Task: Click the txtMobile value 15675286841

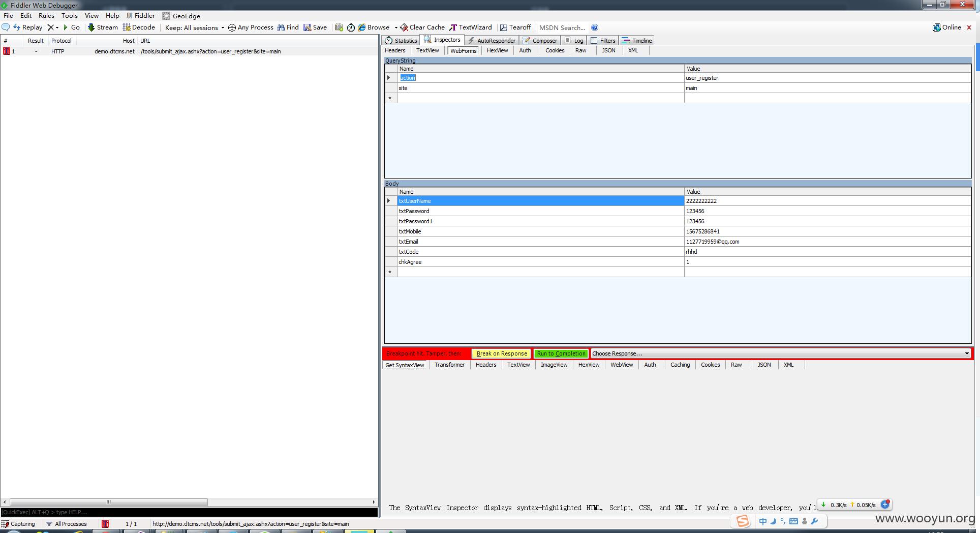Action: (828, 231)
